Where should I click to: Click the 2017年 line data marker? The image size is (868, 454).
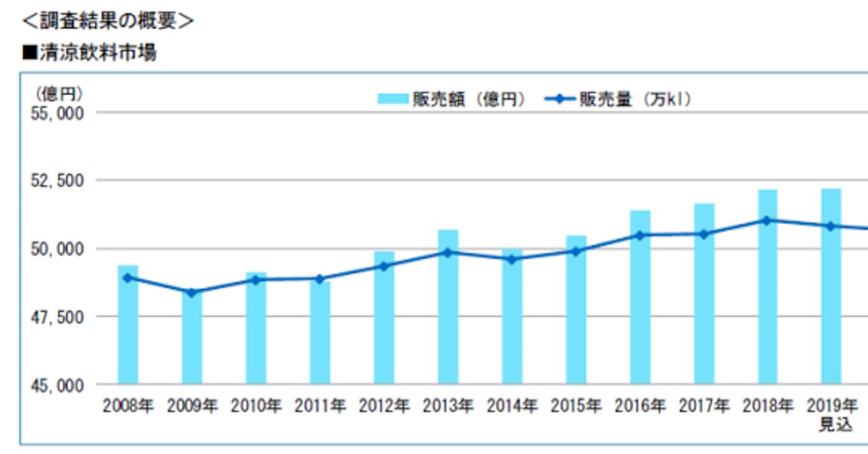pyautogui.click(x=704, y=234)
